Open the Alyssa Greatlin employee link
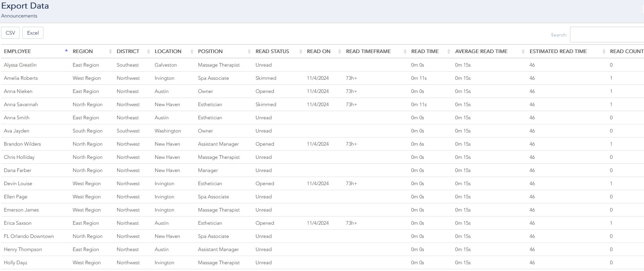 point(20,65)
